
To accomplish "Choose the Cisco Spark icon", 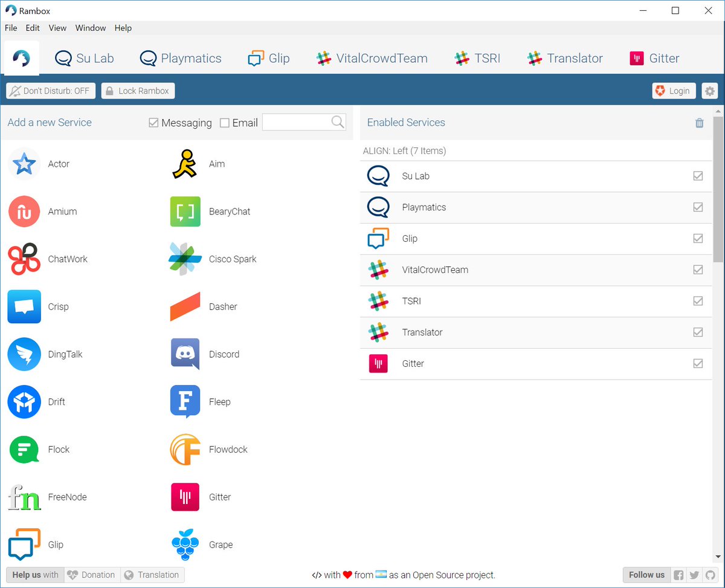I will [185, 259].
